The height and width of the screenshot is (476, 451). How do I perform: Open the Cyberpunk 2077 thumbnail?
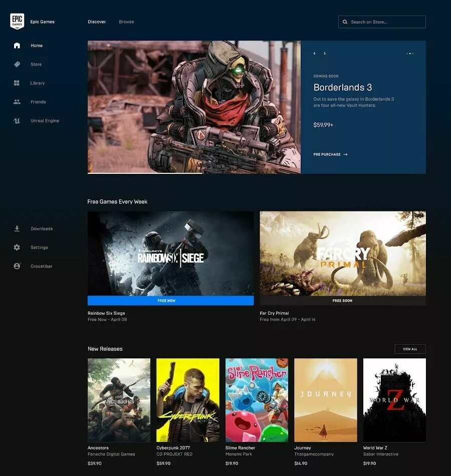[x=188, y=400]
